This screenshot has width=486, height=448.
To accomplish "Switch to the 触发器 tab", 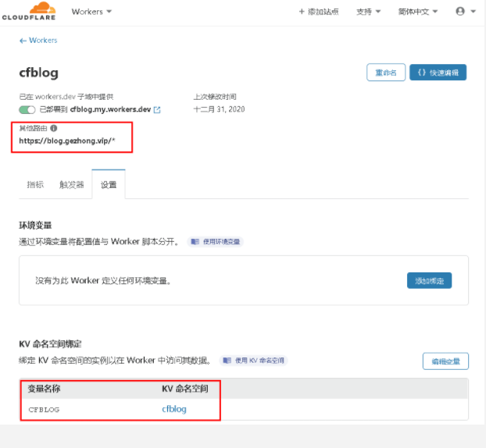I will tap(71, 185).
